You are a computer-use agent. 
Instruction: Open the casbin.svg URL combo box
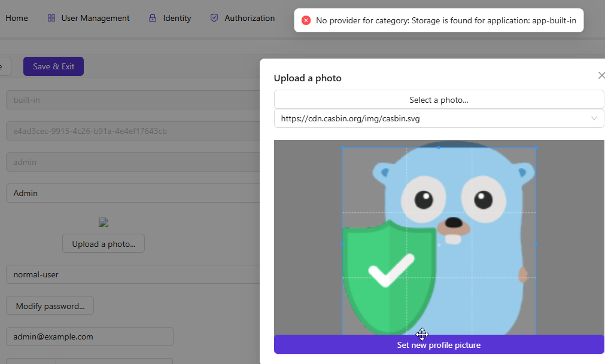pyautogui.click(x=431, y=118)
